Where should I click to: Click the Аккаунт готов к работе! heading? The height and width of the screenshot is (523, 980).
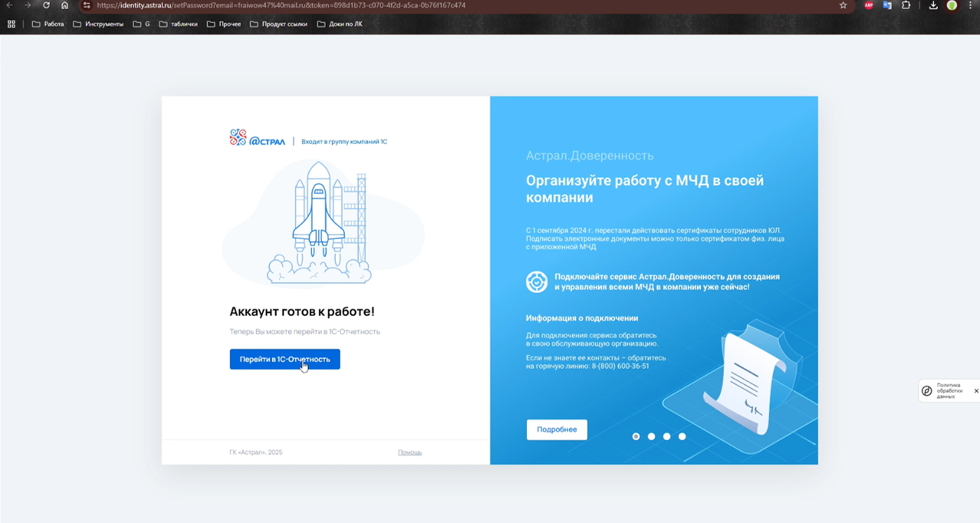[302, 311]
